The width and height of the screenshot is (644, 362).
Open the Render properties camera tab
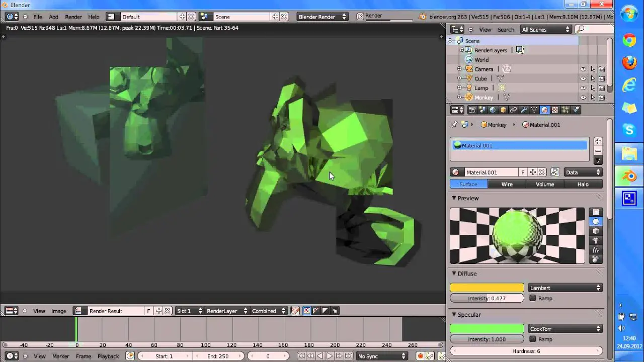pos(472,110)
